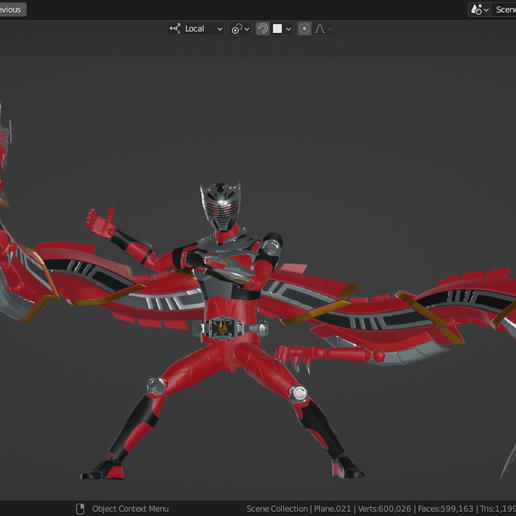This screenshot has width=516, height=516.
Task: Toggle the snap magnet button
Action: (263, 29)
